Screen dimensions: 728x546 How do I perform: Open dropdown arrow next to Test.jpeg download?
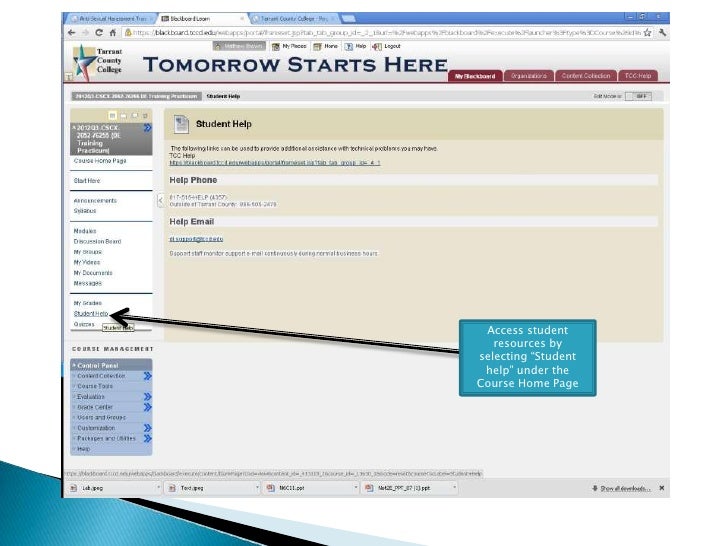tap(257, 488)
